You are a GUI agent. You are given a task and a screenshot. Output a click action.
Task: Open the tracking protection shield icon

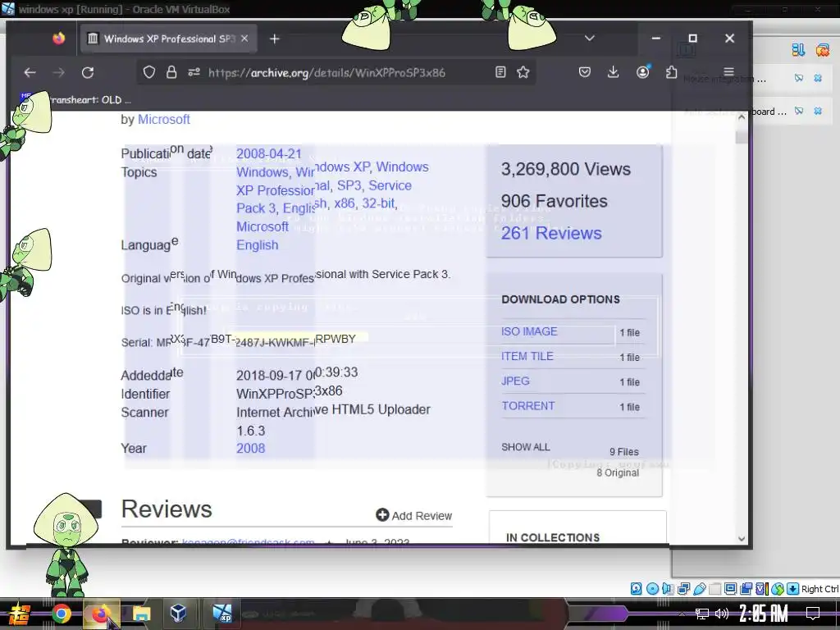click(149, 72)
